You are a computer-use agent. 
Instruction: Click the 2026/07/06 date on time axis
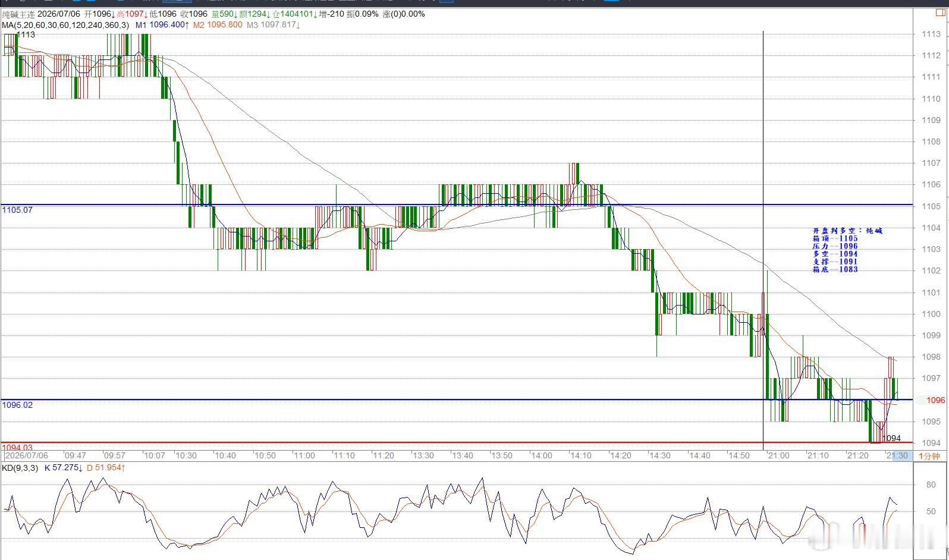(x=27, y=455)
